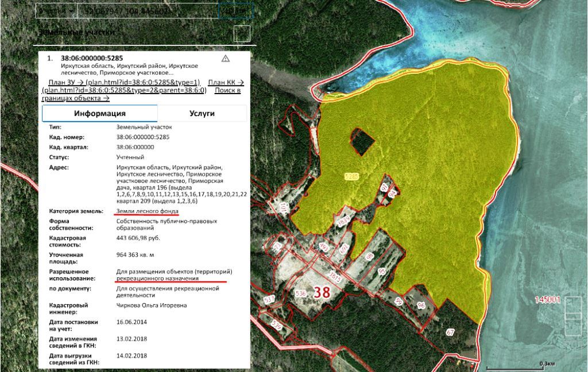
Task: Click registration date '16.06.2014'
Action: [x=131, y=321]
